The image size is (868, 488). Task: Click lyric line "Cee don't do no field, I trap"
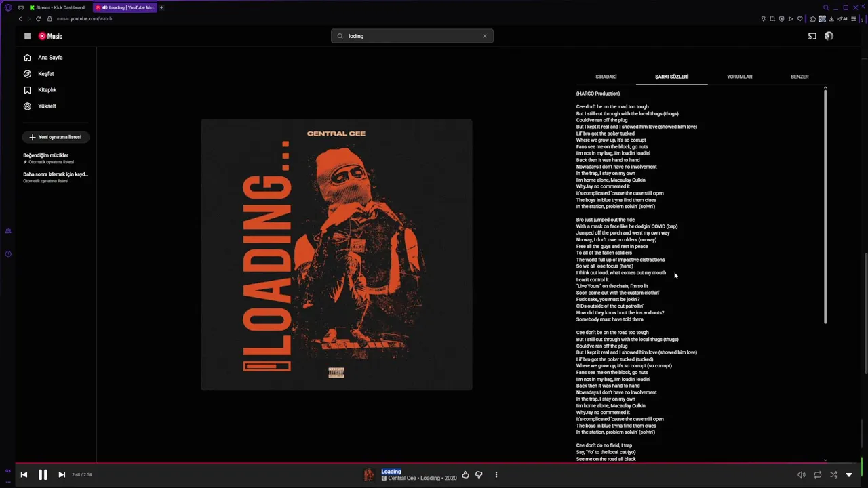pos(604,445)
